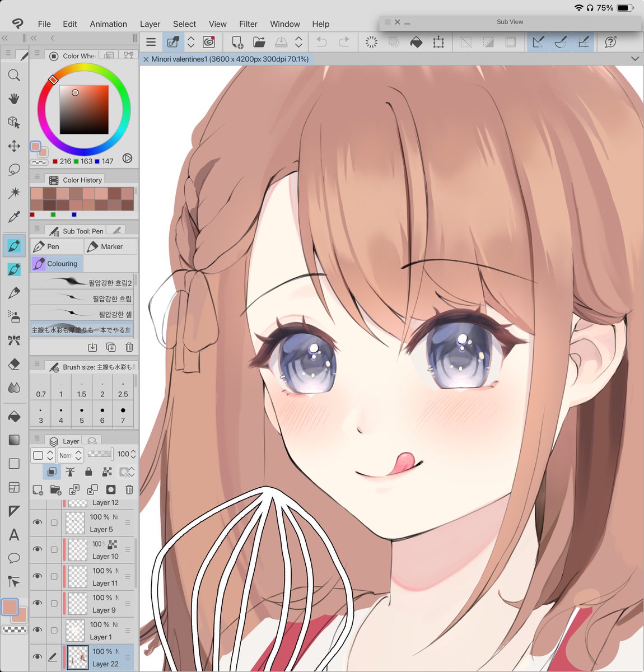
Task: Click the Scale/Rotate transform icon
Action: pos(438,42)
